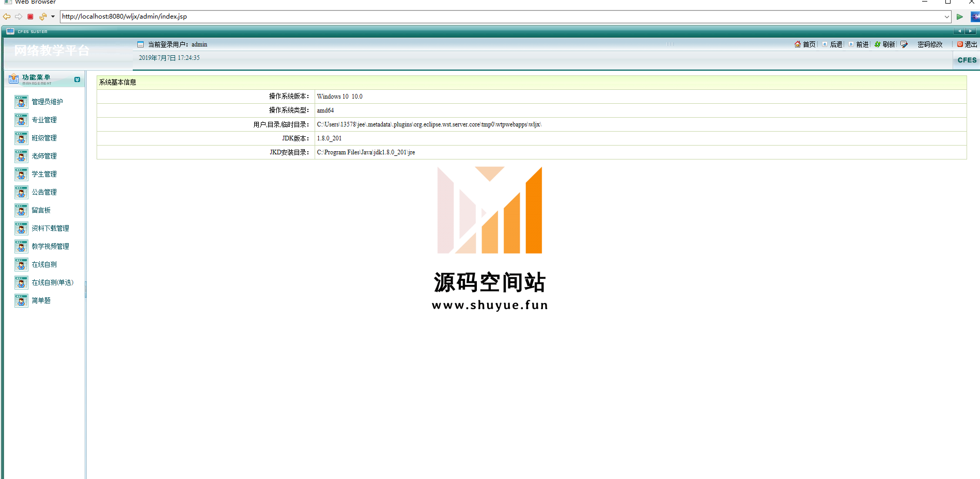Click the 当前登录用户: admin text
The image size is (980, 479).
178,44
